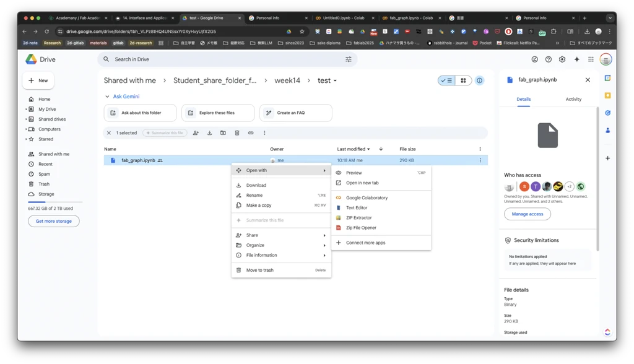The width and height of the screenshot is (634, 364).
Task: Open the Drive settings gear
Action: [x=562, y=59]
